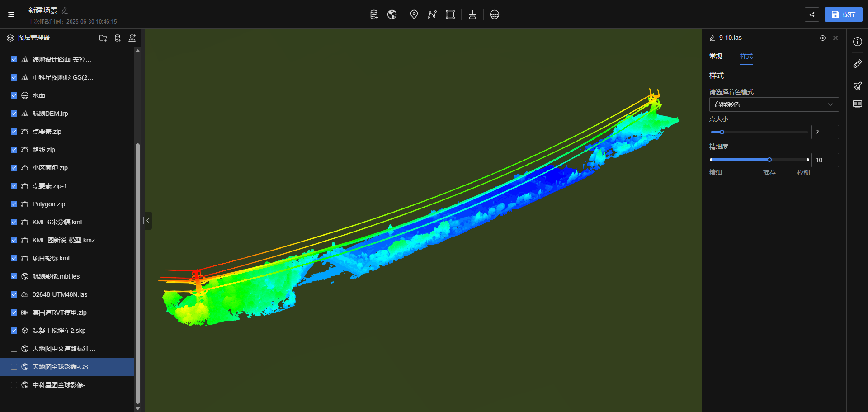This screenshot has height=412, width=868.
Task: Click the share scene icon
Action: pos(812,14)
